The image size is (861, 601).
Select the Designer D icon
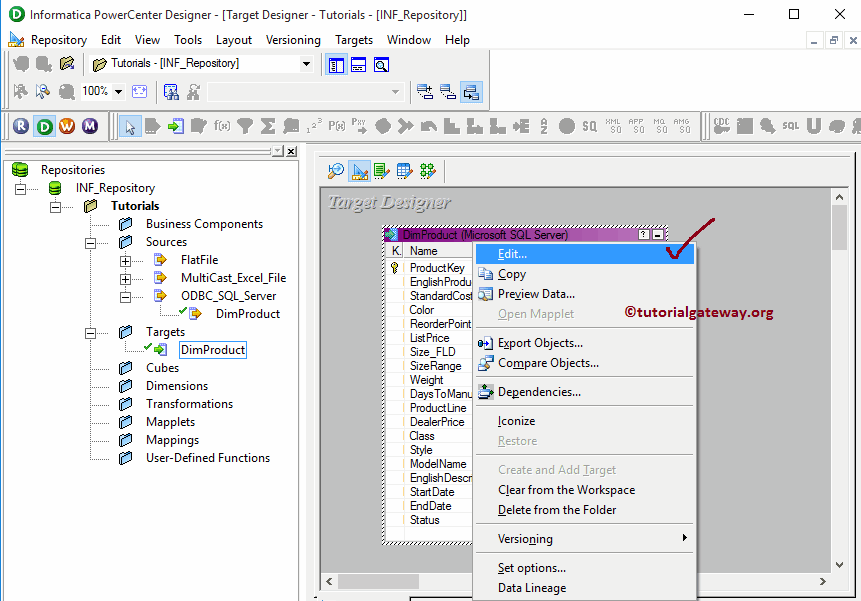click(44, 126)
